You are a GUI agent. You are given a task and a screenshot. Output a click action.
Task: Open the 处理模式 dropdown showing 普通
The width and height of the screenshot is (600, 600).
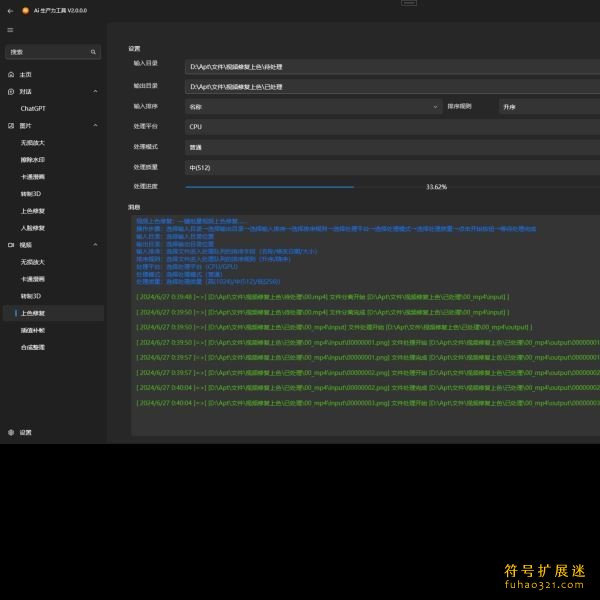tap(392, 147)
